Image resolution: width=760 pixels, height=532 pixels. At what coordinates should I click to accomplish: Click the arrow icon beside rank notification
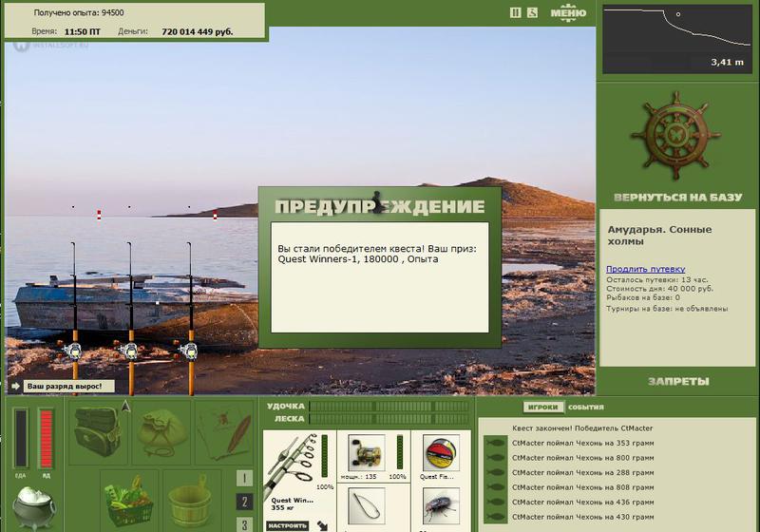click(x=15, y=386)
